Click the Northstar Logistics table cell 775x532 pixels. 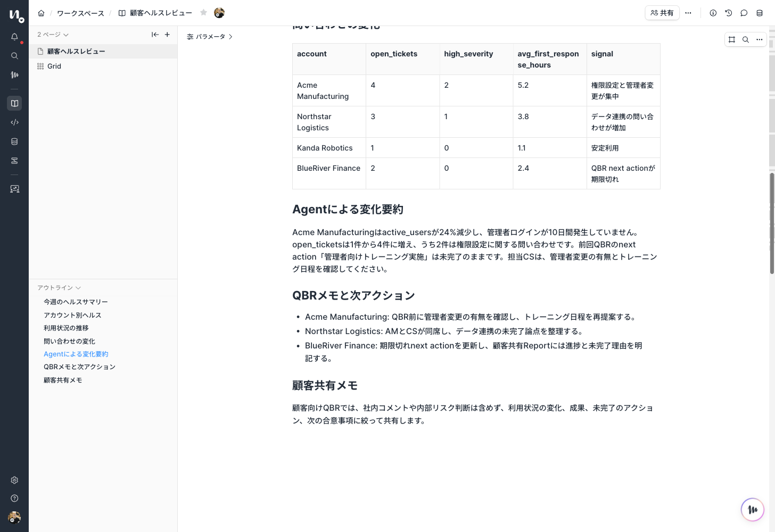coord(329,122)
